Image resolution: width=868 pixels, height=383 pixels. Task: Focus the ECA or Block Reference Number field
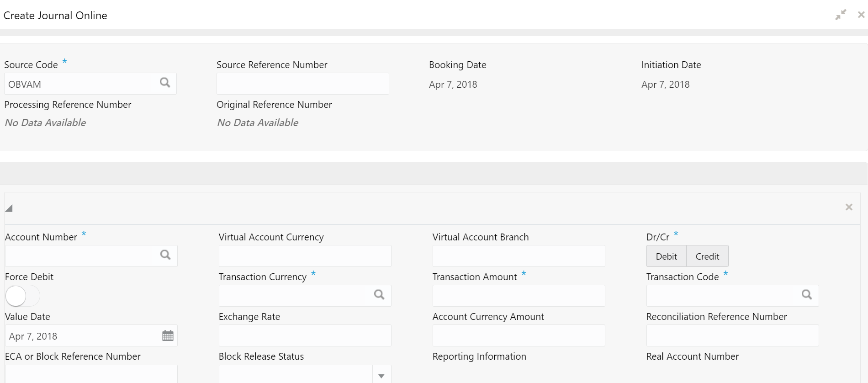(x=91, y=374)
